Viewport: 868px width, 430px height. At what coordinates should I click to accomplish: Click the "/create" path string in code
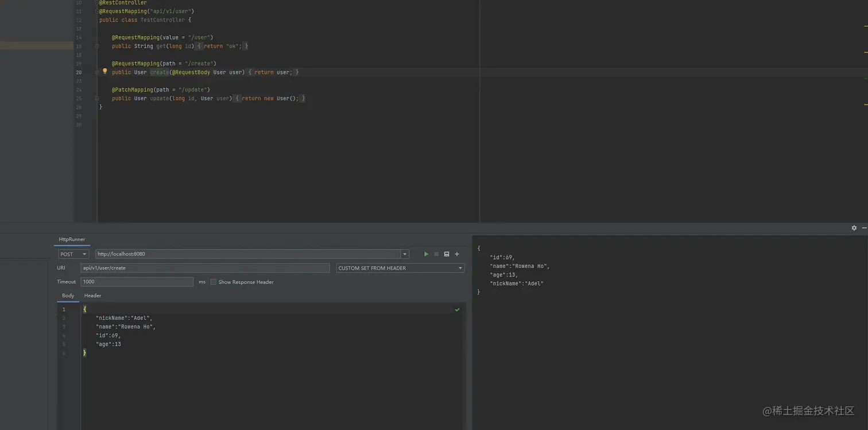click(x=199, y=64)
